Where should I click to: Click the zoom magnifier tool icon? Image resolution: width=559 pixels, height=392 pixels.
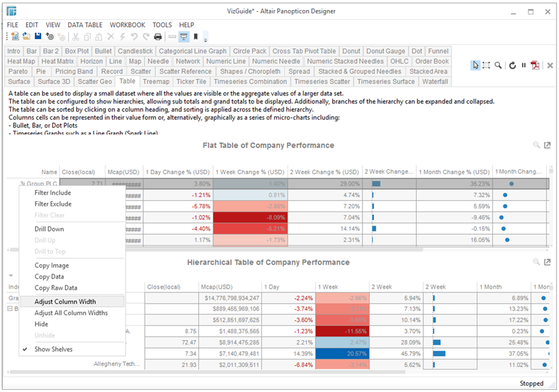pyautogui.click(x=498, y=66)
